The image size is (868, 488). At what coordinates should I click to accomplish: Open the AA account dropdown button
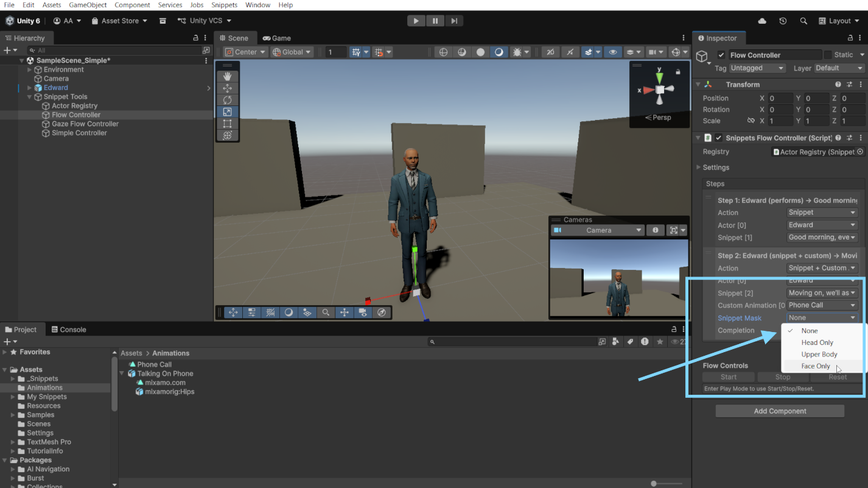point(67,21)
